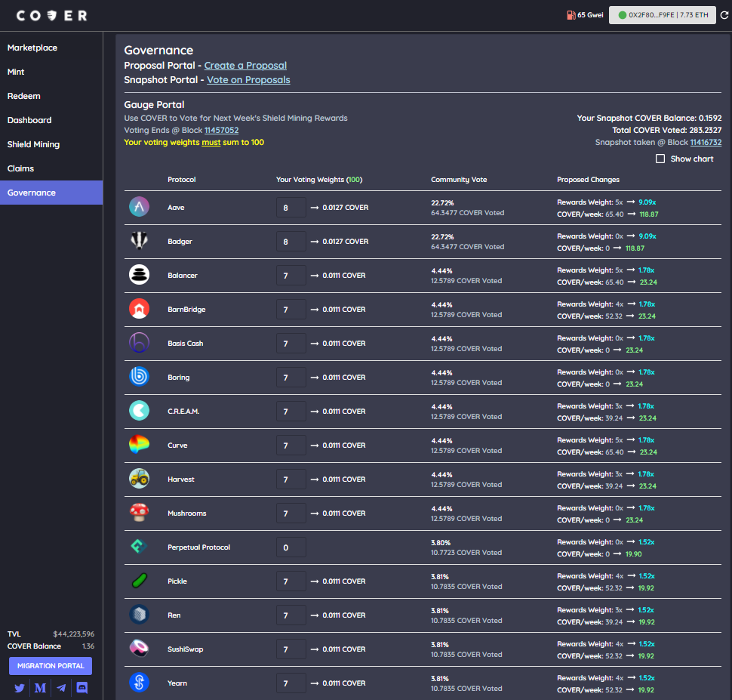Click the wallet address 0X2F80...F9FE button
This screenshot has height=700, width=732.
(663, 15)
